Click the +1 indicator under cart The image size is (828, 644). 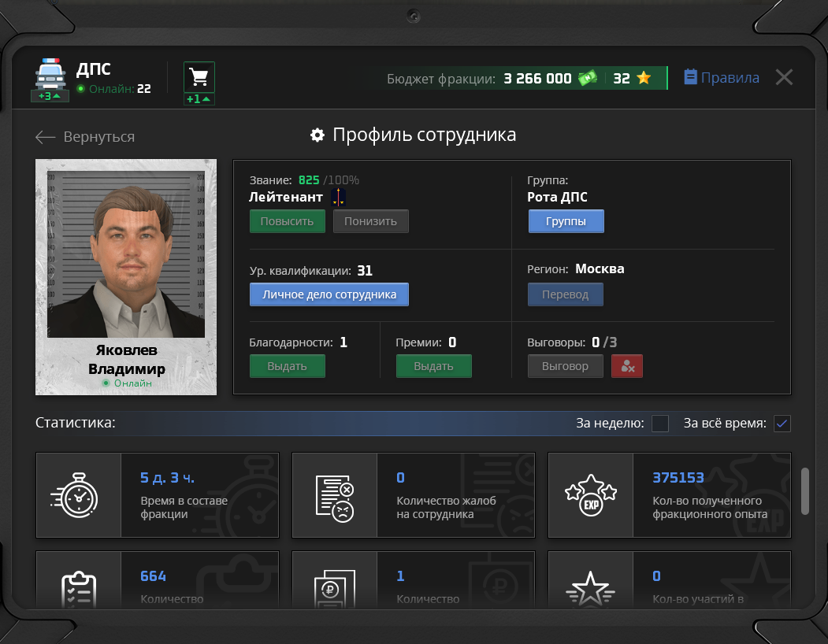click(199, 98)
